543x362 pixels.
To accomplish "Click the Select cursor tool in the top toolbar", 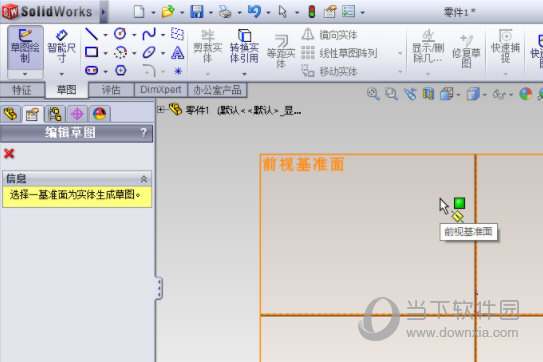I will pyautogui.click(x=283, y=12).
